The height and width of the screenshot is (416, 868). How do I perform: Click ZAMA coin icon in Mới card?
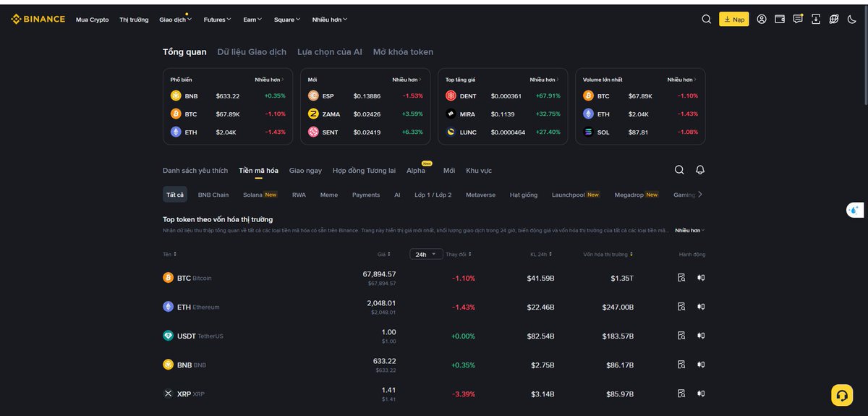(x=313, y=114)
